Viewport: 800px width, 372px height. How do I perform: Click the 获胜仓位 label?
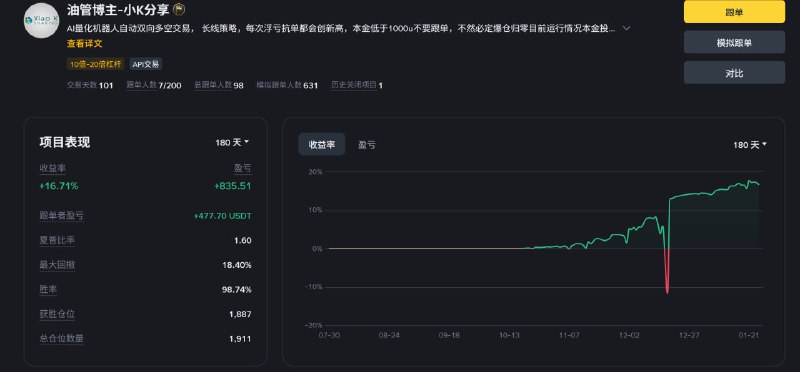57,314
